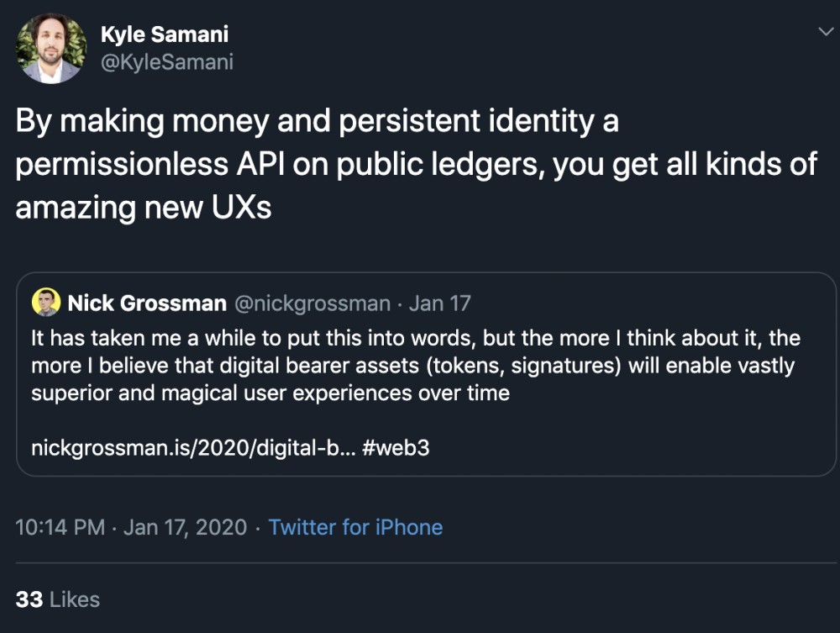The height and width of the screenshot is (633, 840).
Task: Click the 10:14 PM timestamp
Action: pyautogui.click(x=60, y=528)
